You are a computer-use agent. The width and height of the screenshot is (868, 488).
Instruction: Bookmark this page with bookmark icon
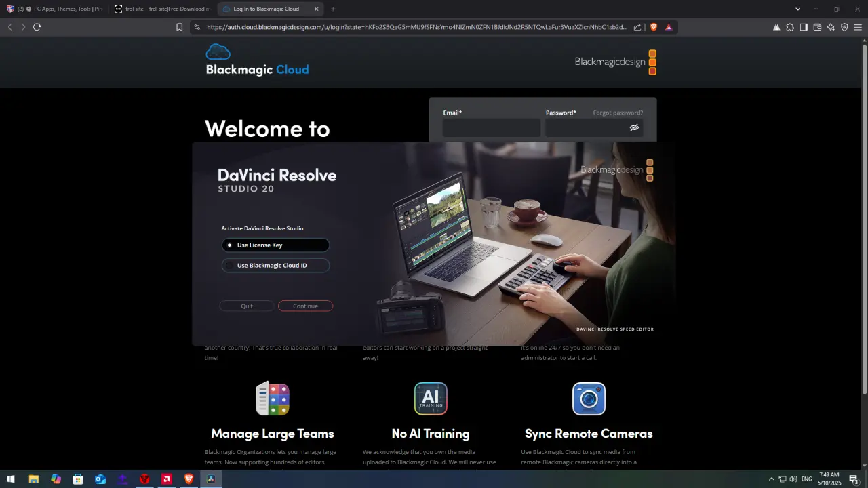click(x=179, y=27)
